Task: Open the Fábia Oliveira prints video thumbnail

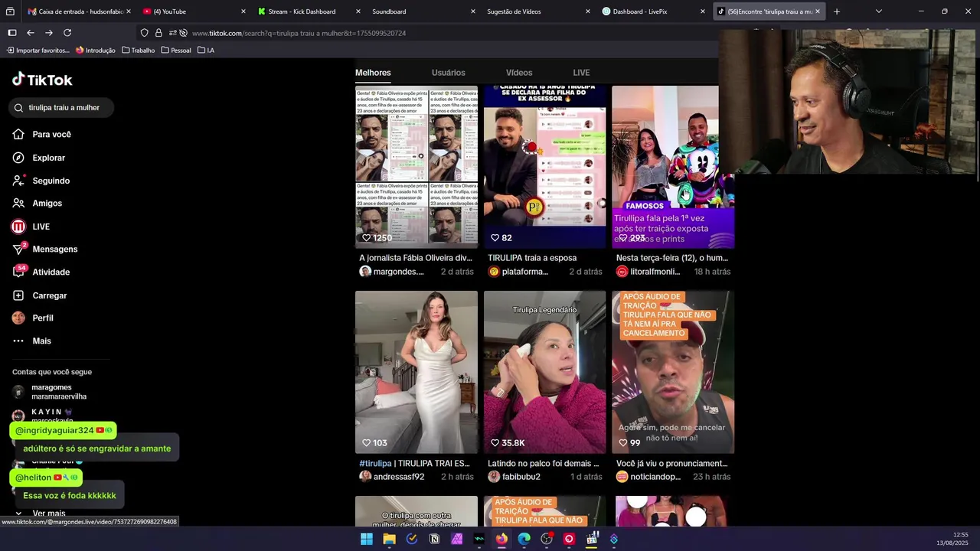Action: (x=416, y=167)
